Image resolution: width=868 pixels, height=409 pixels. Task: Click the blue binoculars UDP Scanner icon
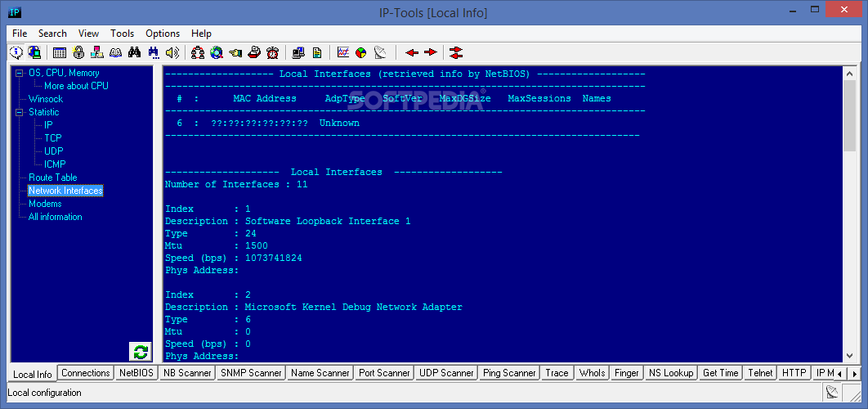(x=154, y=52)
